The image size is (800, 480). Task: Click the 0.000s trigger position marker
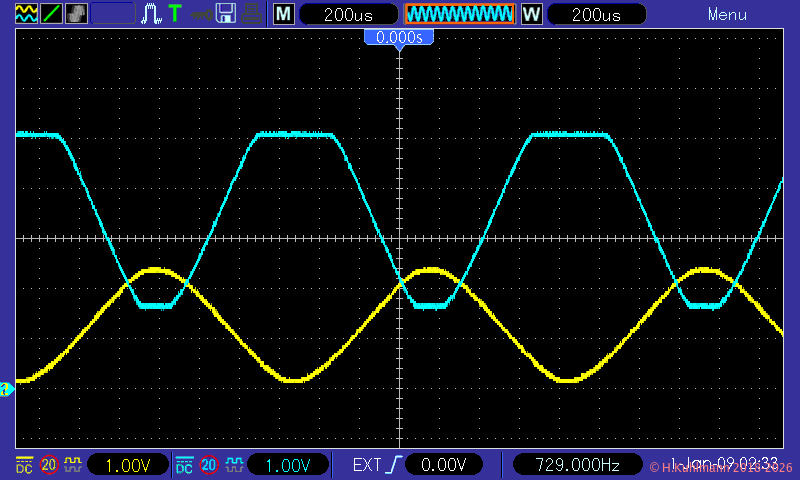click(x=399, y=37)
